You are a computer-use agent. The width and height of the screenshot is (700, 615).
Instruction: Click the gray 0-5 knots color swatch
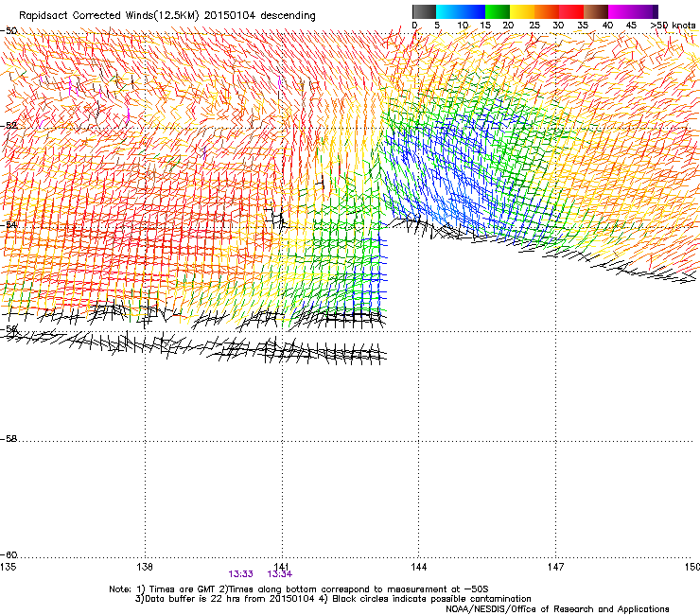pos(424,11)
